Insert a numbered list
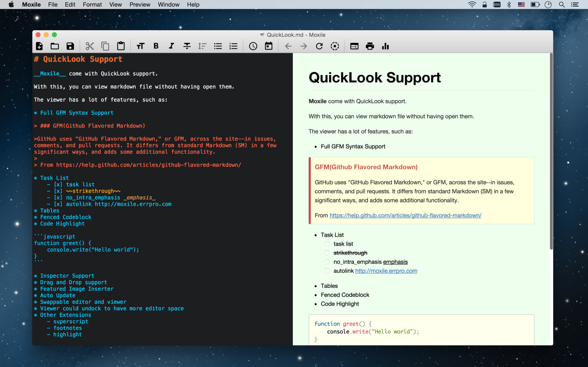 pyautogui.click(x=233, y=46)
